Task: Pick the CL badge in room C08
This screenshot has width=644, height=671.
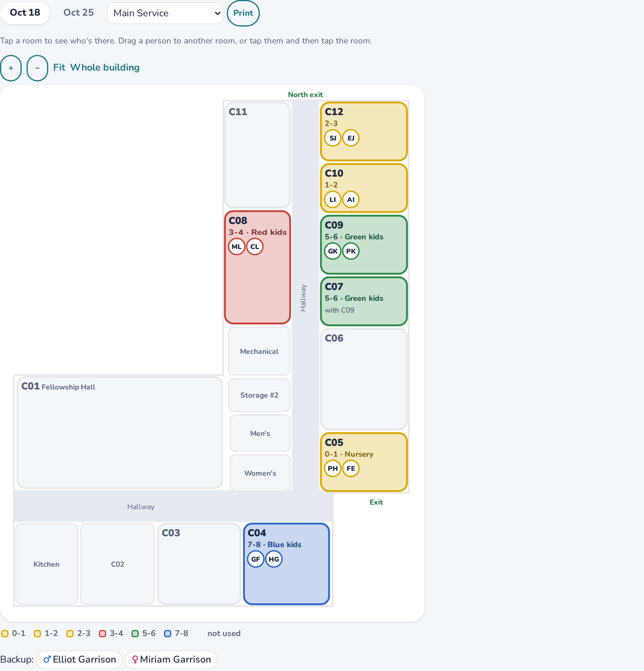Action: [x=254, y=247]
